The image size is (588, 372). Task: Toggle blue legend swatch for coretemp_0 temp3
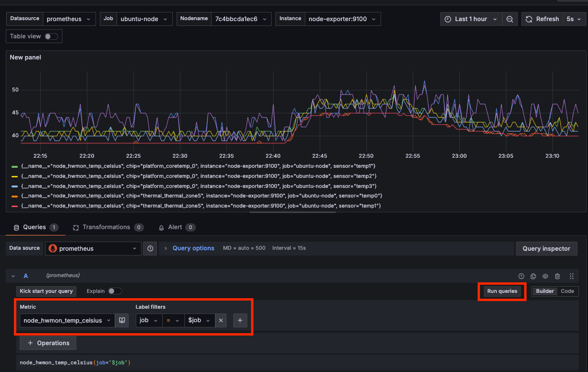point(14,186)
